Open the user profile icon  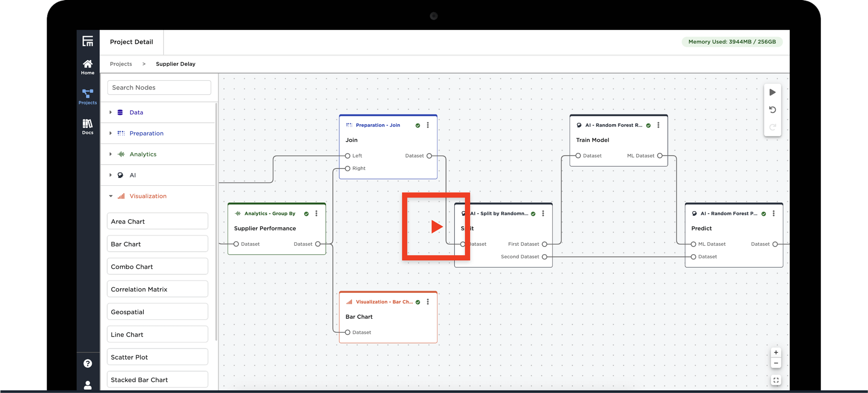click(x=88, y=385)
